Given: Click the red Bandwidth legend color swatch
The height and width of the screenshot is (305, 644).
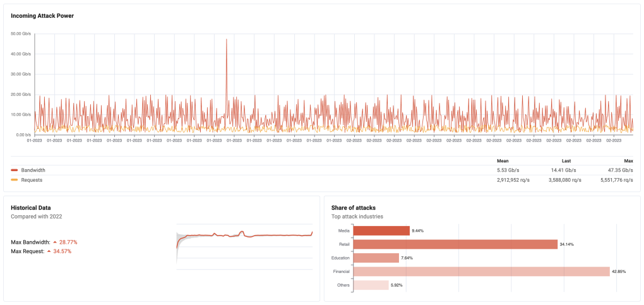Looking at the screenshot, I should (x=15, y=170).
